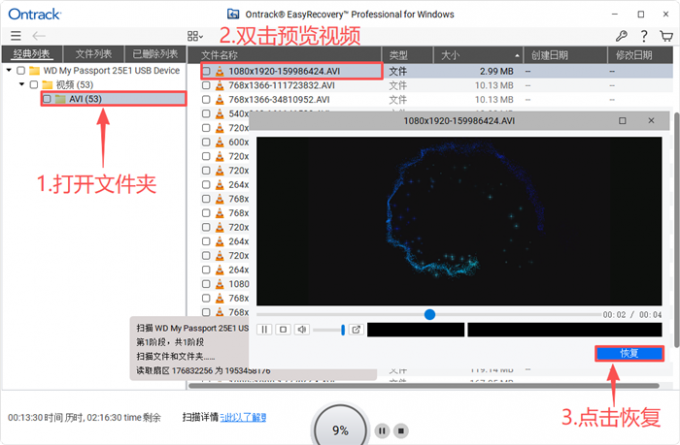The width and height of the screenshot is (680, 445).
Task: Pause the video preview playback
Action: pos(264,330)
